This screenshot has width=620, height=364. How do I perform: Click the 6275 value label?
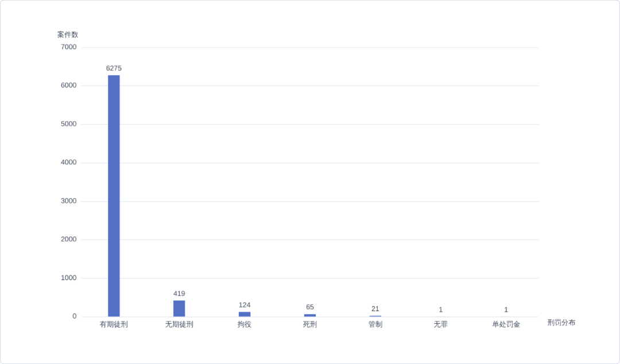tap(114, 68)
